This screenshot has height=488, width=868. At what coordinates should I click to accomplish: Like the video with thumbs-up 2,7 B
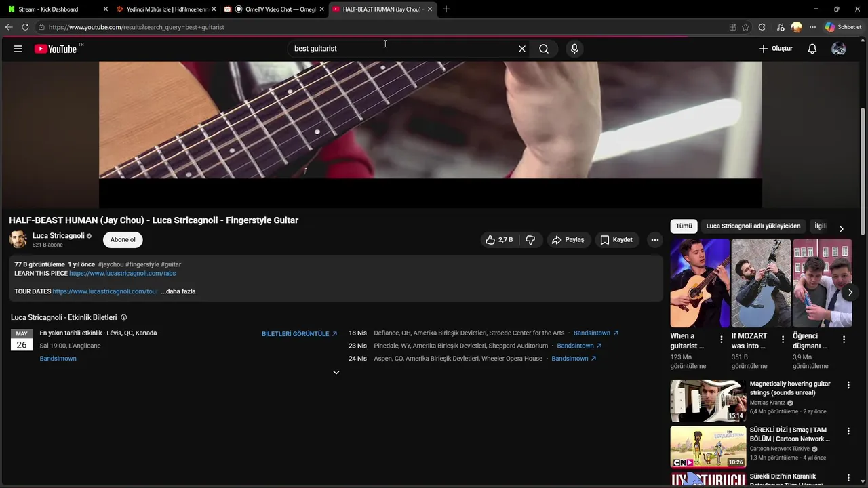pos(499,240)
